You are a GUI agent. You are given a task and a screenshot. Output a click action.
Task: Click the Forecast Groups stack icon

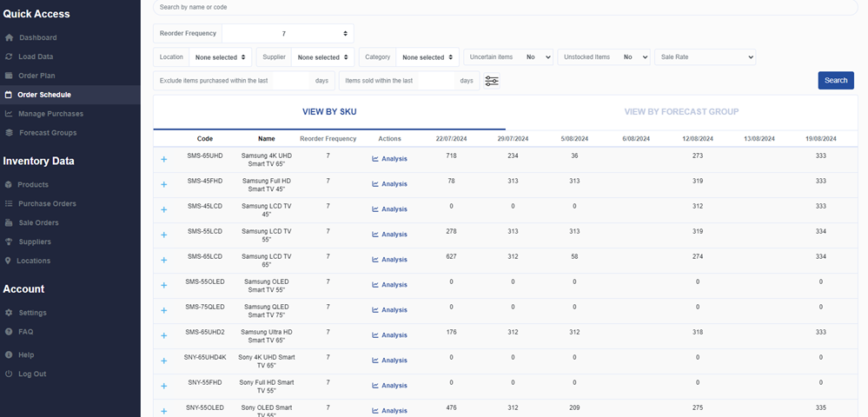pyautogui.click(x=9, y=133)
